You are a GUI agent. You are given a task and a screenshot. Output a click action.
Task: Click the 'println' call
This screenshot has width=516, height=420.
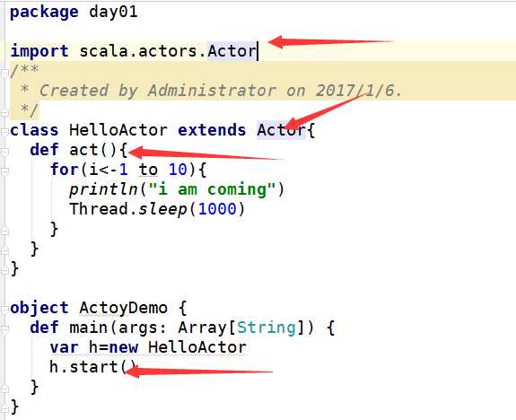[x=103, y=190]
